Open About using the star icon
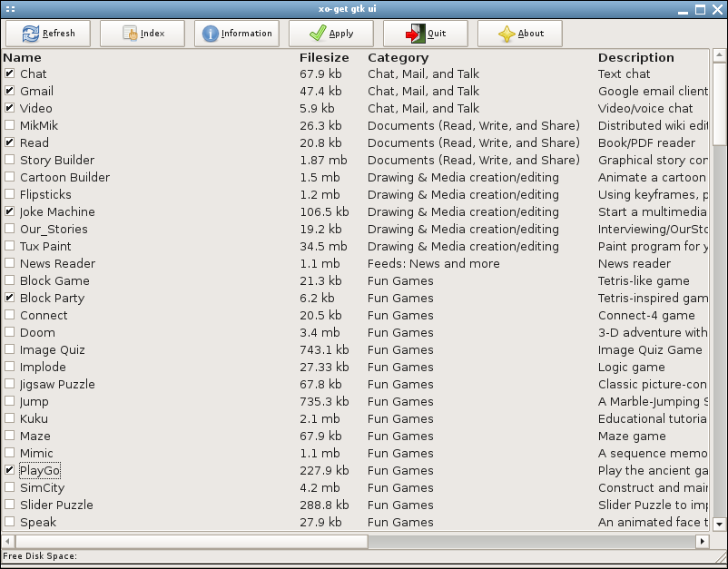 tap(507, 34)
